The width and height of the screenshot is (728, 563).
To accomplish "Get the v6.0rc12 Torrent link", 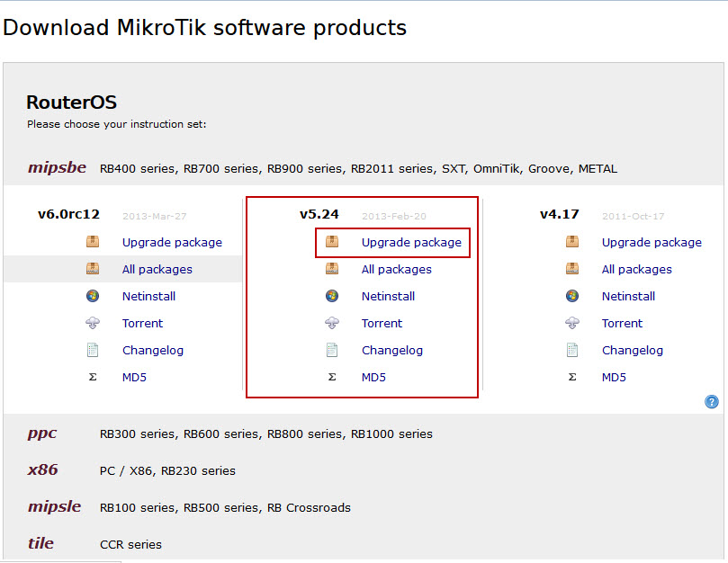I will click(x=142, y=323).
